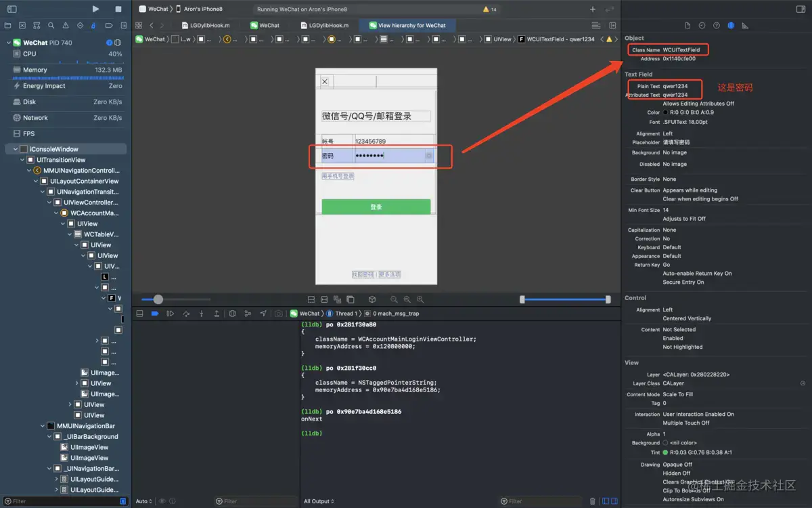Toggle show constraints button
The image size is (812, 508).
click(x=324, y=299)
